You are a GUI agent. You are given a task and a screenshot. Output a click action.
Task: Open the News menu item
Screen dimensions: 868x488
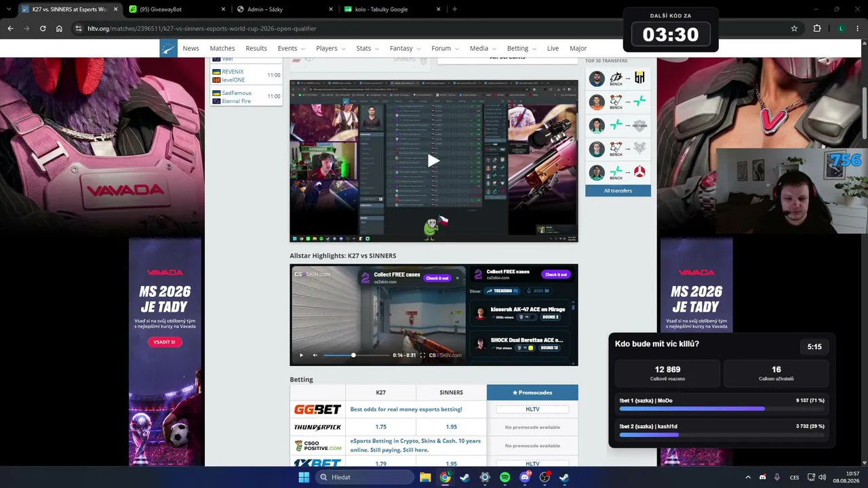191,48
